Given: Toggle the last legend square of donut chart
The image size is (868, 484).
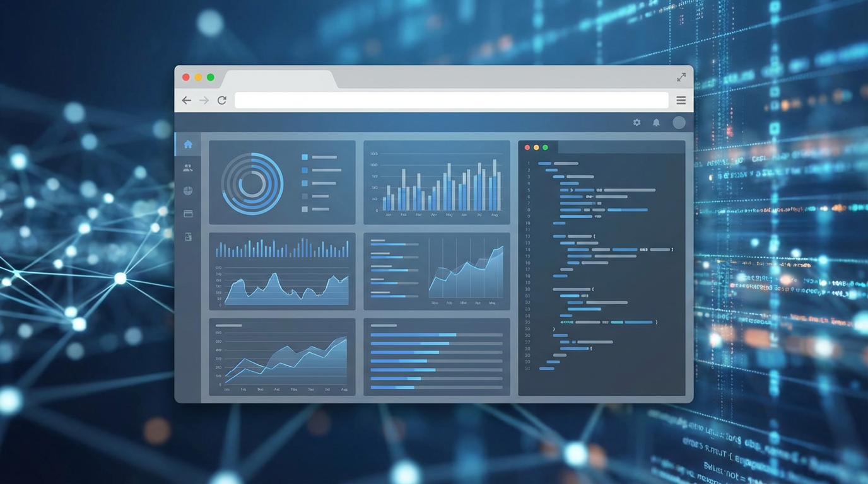Looking at the screenshot, I should coord(305,209).
